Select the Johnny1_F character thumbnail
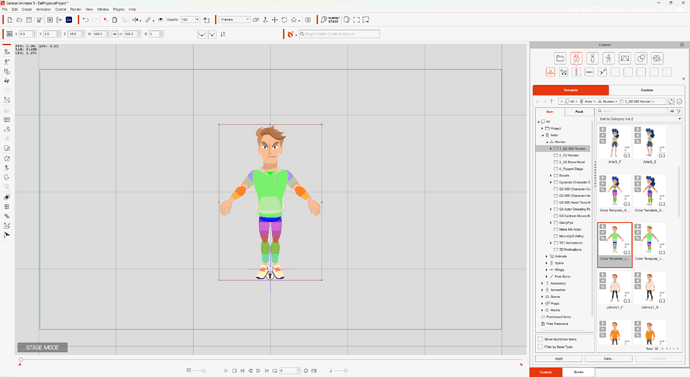 (x=614, y=291)
